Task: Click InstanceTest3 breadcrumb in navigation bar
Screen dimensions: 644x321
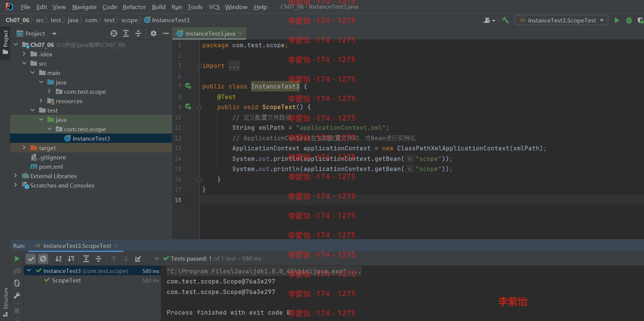Action: pos(167,20)
